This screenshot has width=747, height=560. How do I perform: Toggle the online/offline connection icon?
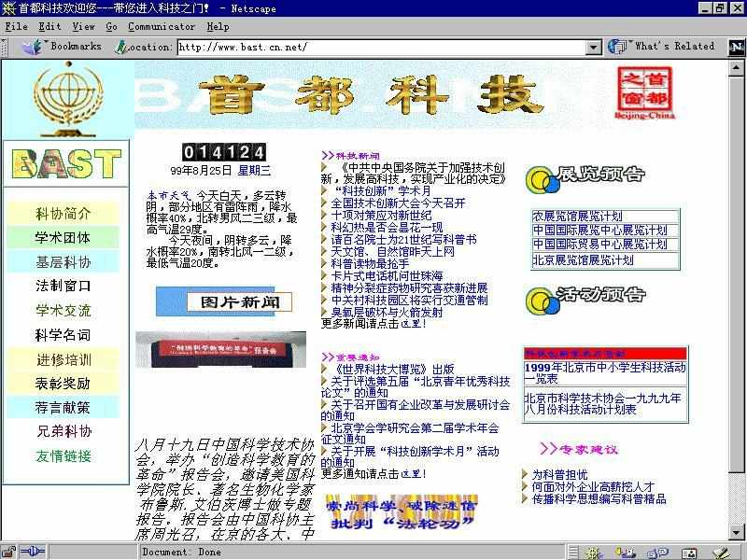[x=34, y=552]
